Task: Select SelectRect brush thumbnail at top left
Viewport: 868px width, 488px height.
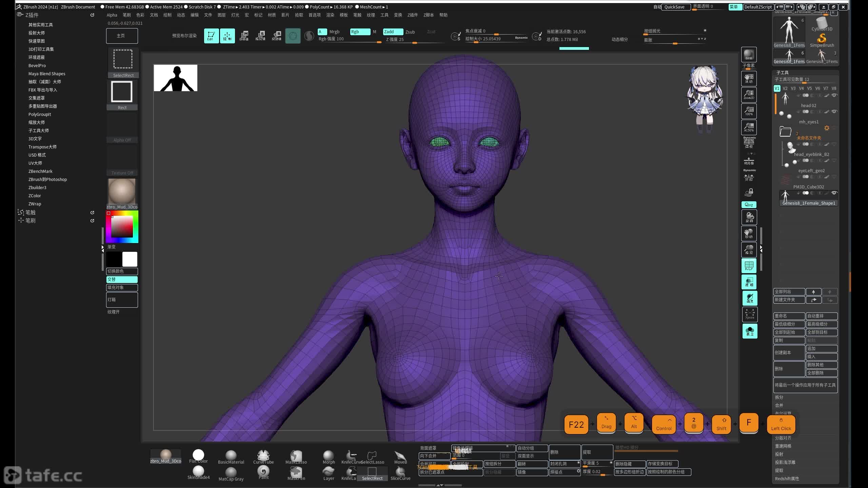Action: point(122,62)
